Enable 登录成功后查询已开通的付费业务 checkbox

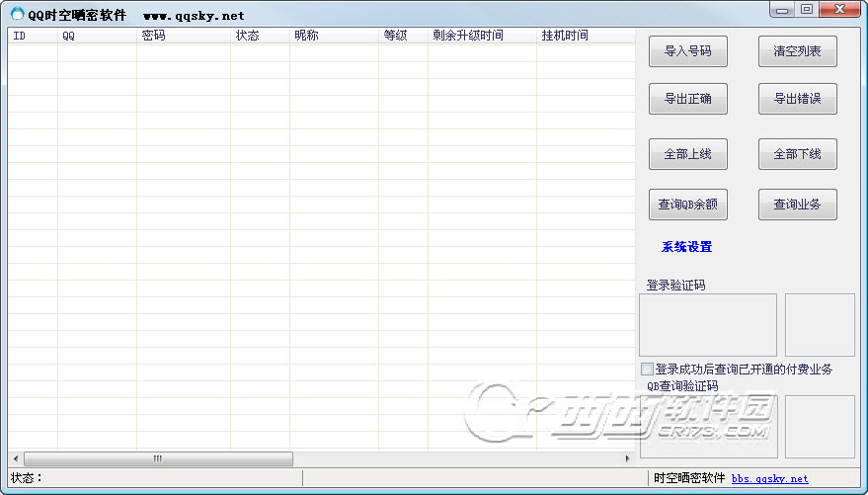[x=647, y=369]
